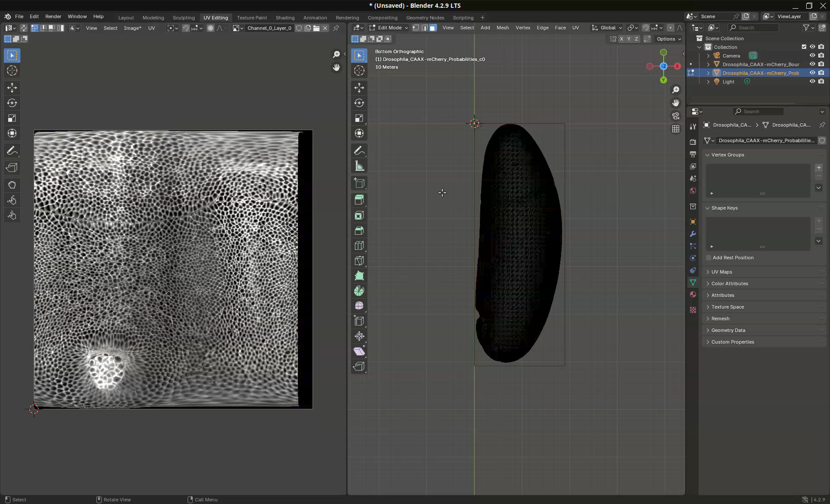Toggle Collection exclude checkbox

coord(804,47)
